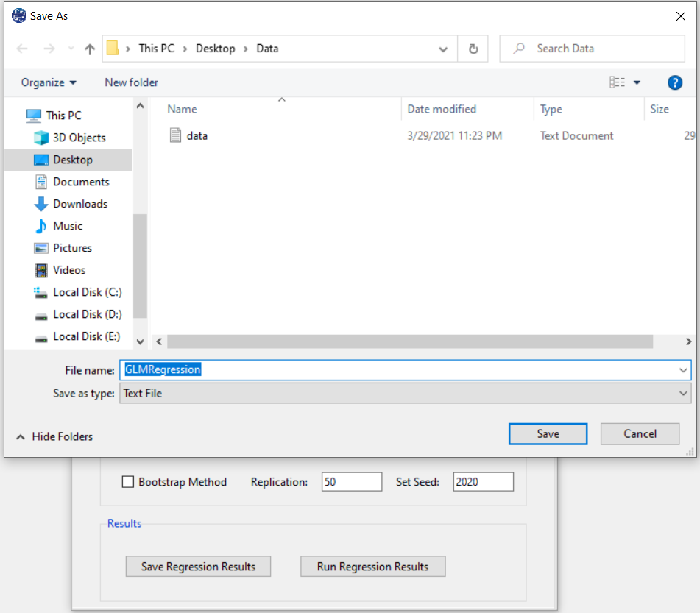This screenshot has width=700, height=613.
Task: Sort files by Type column
Action: [x=551, y=110]
